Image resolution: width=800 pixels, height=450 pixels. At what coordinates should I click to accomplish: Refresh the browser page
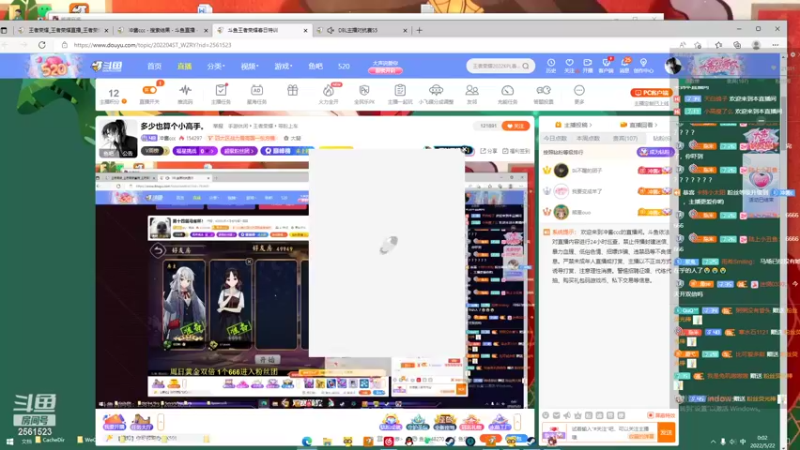point(42,45)
